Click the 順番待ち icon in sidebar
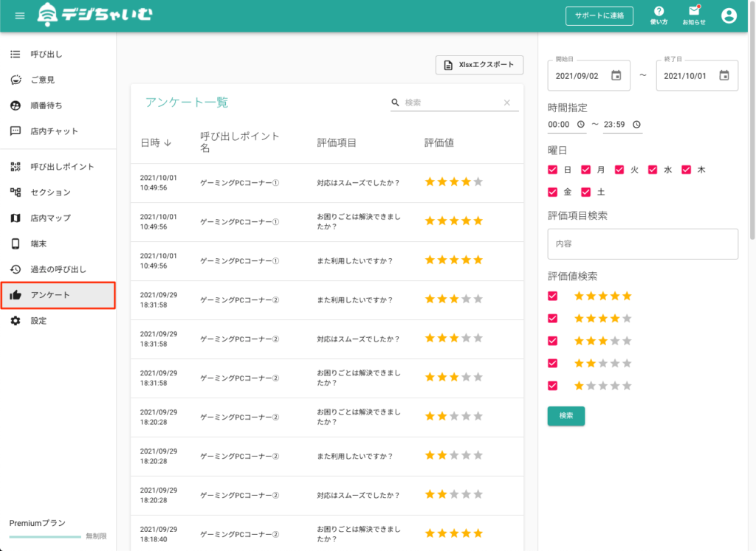The width and height of the screenshot is (756, 551). tap(16, 105)
